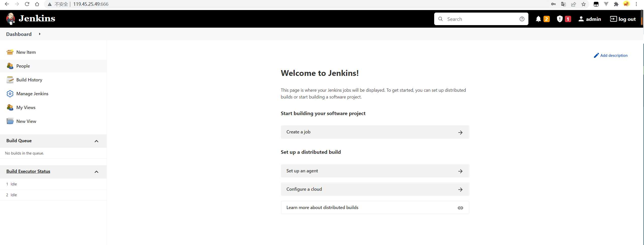644x245 pixels.
Task: Click the arrow on Configure a cloud
Action: [x=460, y=189]
